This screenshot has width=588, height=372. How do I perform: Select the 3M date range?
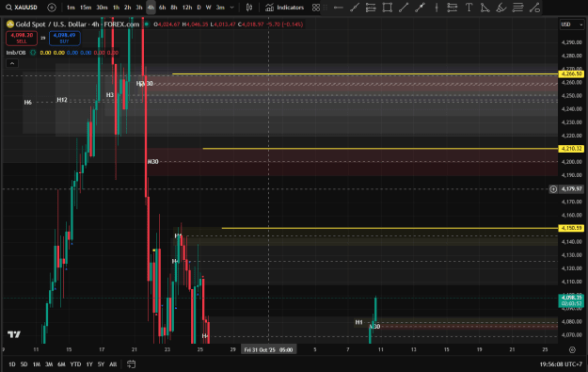[x=49, y=364]
